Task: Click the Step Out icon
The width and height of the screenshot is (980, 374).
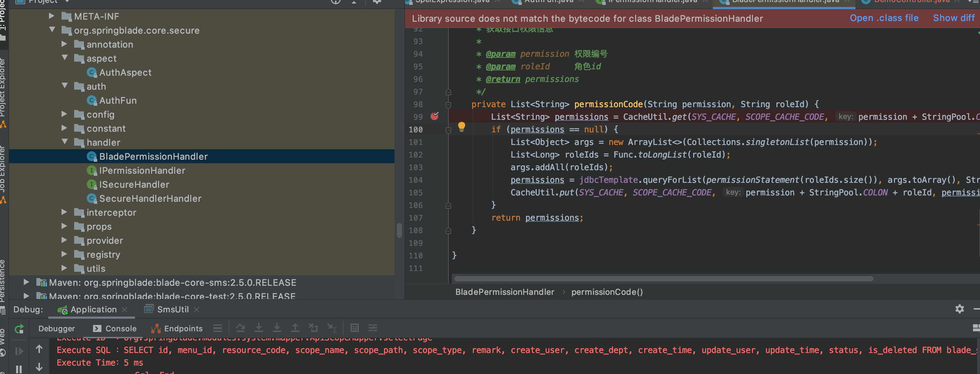Action: [295, 327]
